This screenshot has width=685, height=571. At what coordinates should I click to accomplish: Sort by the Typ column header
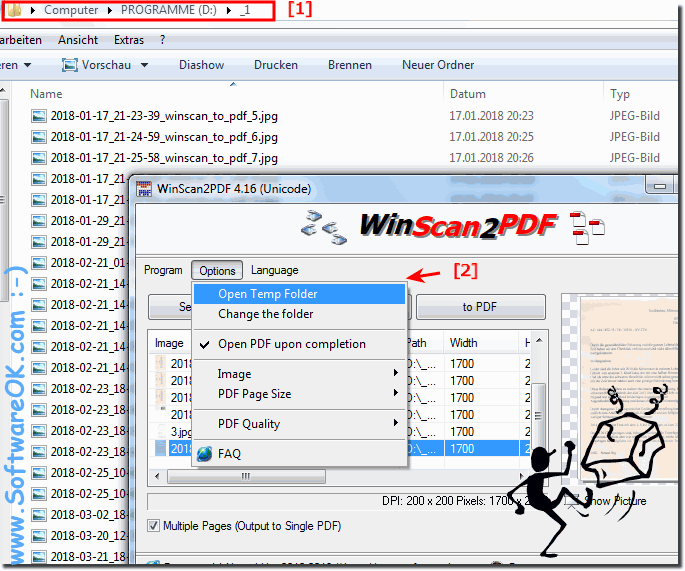(x=619, y=94)
